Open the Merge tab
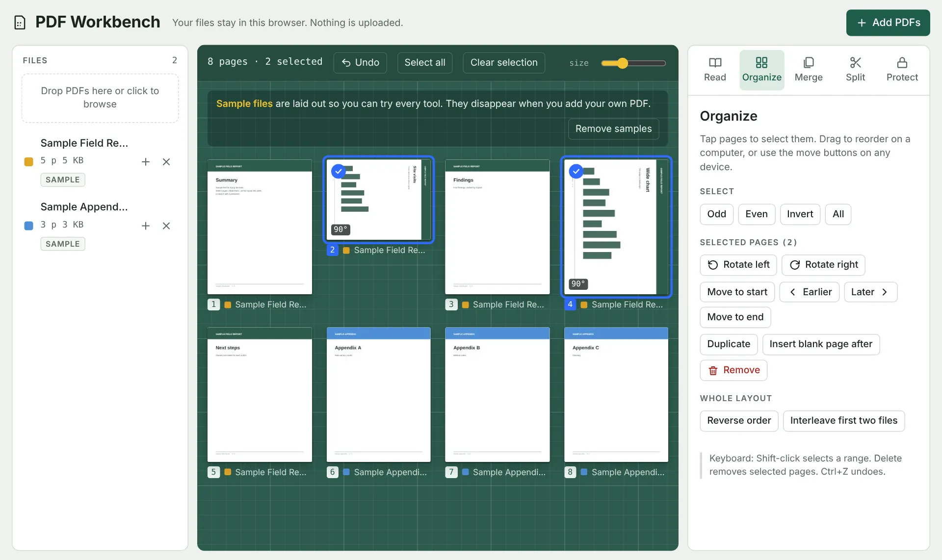942x560 pixels. [x=809, y=70]
